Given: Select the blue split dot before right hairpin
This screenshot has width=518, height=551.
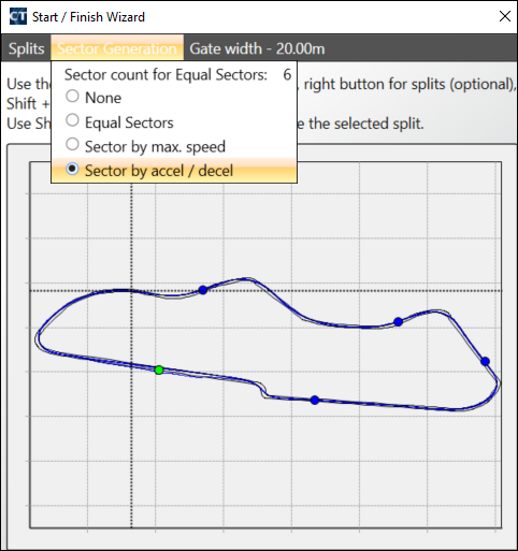Looking at the screenshot, I should [398, 322].
